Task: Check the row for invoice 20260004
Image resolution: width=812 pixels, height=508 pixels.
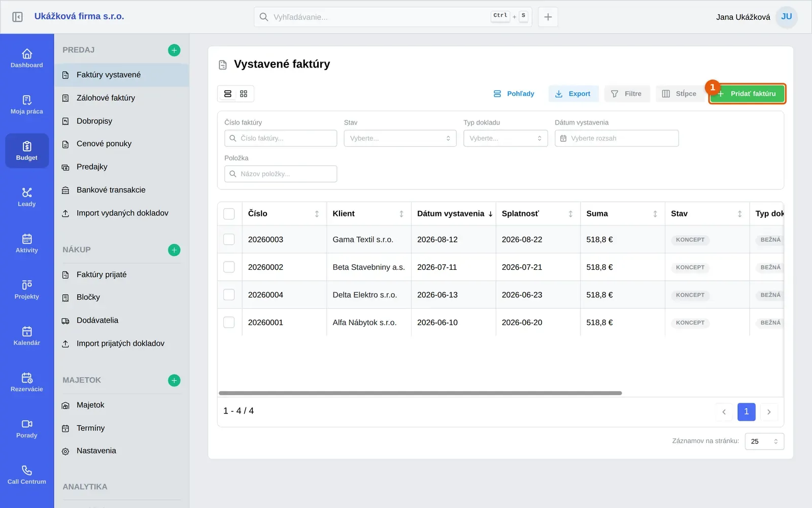Action: (229, 295)
